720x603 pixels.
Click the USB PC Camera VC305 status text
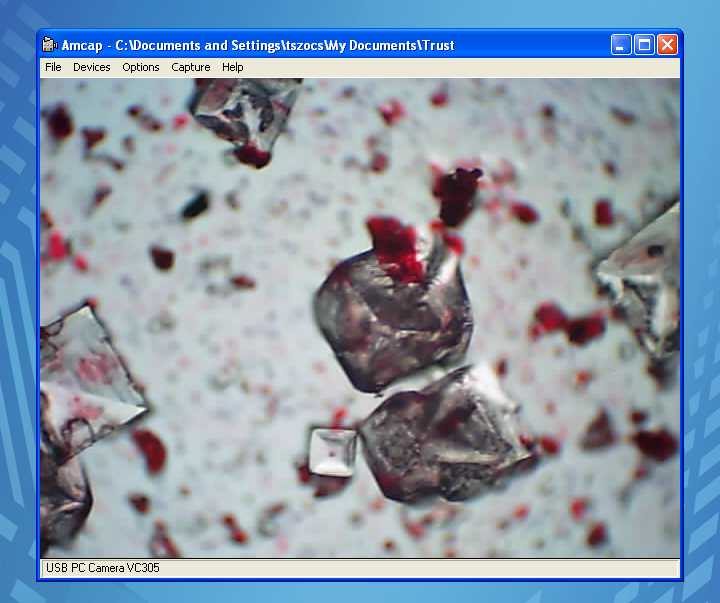pyautogui.click(x=103, y=568)
